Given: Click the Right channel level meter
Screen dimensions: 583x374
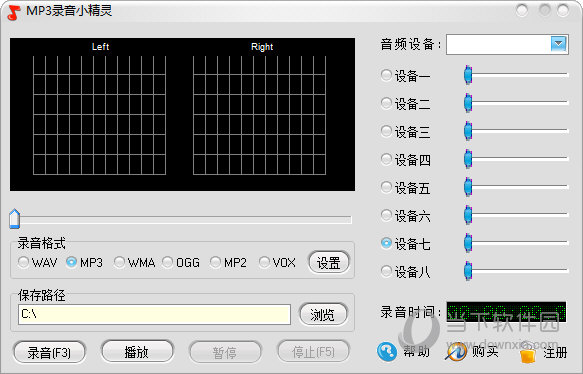Looking at the screenshot, I should [x=260, y=115].
